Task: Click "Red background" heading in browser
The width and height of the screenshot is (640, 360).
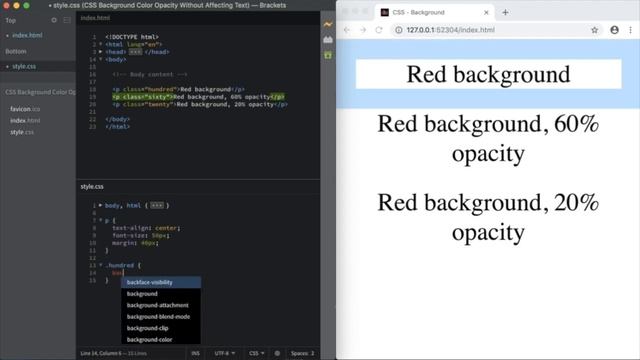Action: [488, 74]
